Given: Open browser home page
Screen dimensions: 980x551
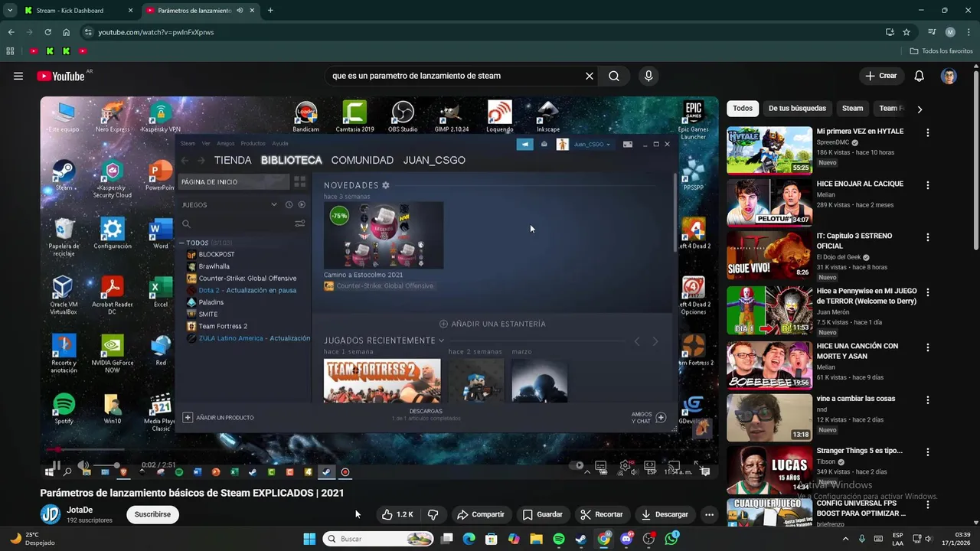Looking at the screenshot, I should tap(66, 32).
